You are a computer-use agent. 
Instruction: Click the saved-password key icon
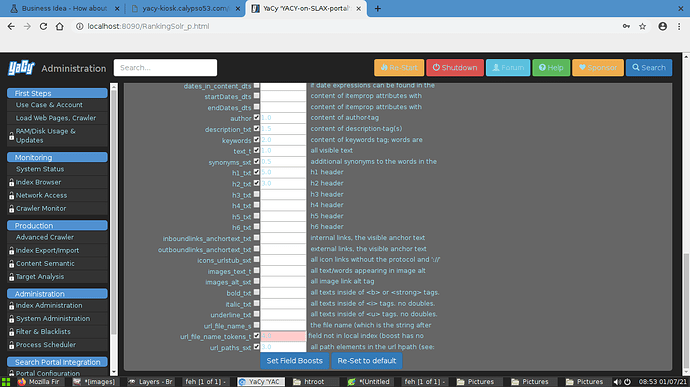coord(626,26)
